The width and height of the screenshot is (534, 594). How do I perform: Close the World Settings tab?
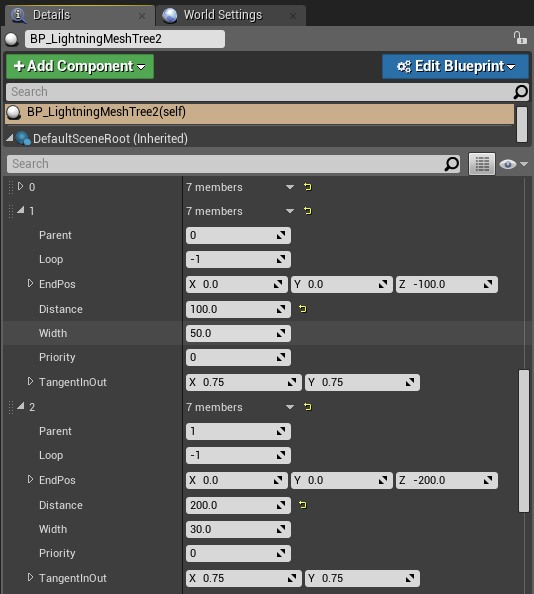[293, 16]
